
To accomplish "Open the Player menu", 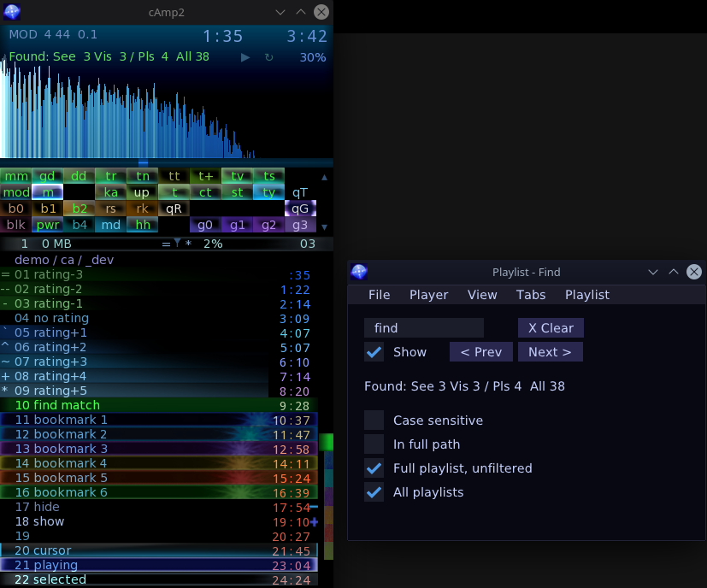I will (x=429, y=295).
